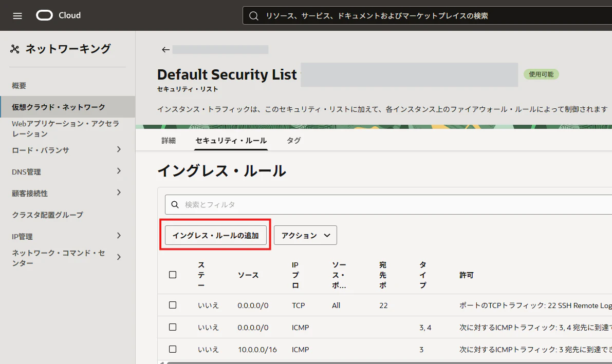This screenshot has height=364, width=612.
Task: Click the 10.0.0.0/16 source cell
Action: tap(257, 350)
